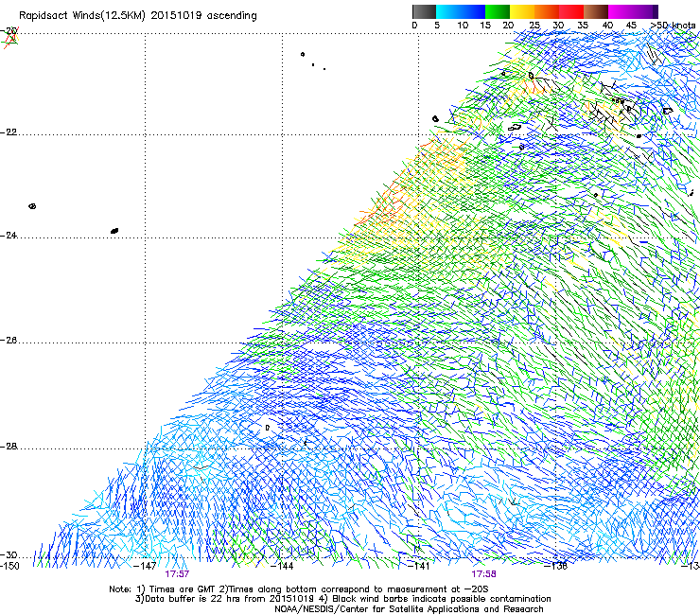Click the '35' label under the color bar
Image resolution: width=700 pixels, height=615 pixels.
coord(583,26)
